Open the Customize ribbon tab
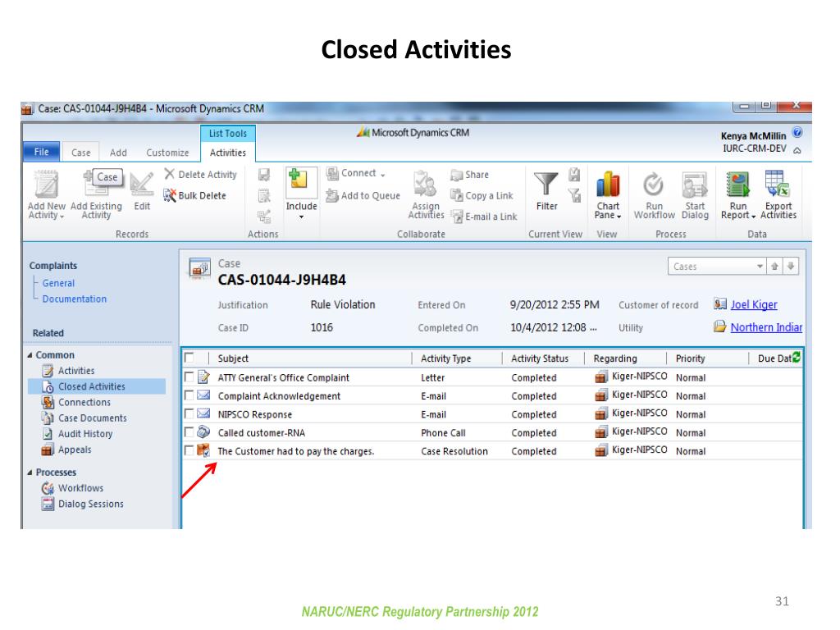The height and width of the screenshot is (630, 840). [167, 153]
